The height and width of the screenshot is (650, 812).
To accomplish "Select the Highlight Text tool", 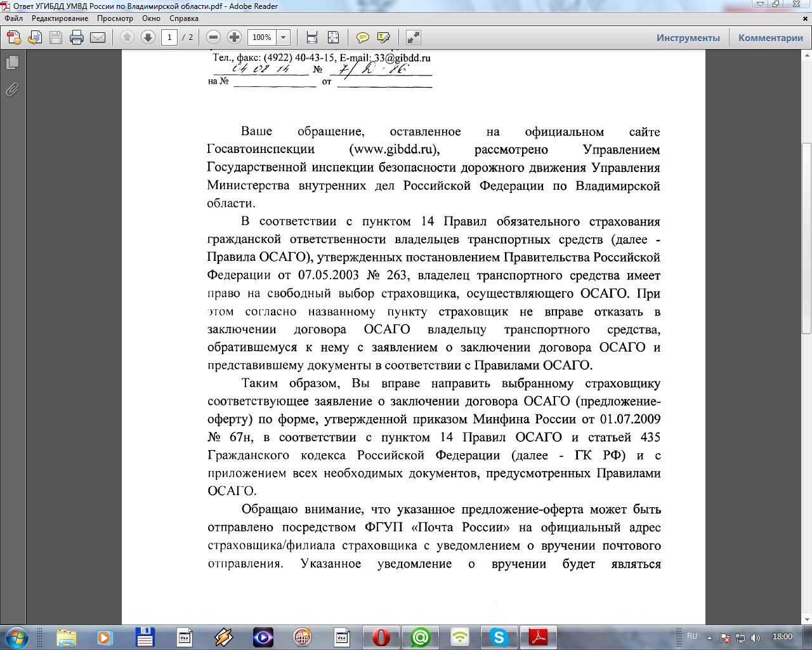I will 383,37.
